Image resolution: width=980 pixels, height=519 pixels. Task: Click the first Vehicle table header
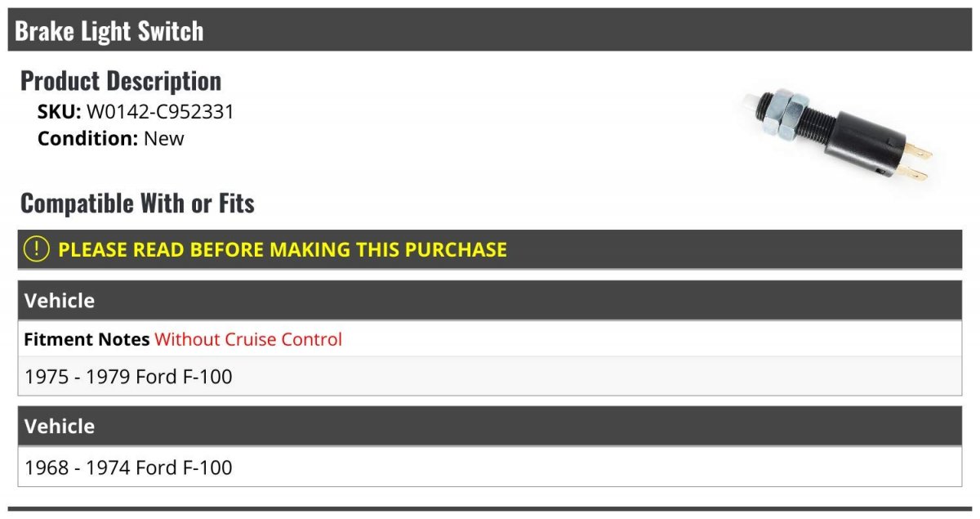coord(490,300)
